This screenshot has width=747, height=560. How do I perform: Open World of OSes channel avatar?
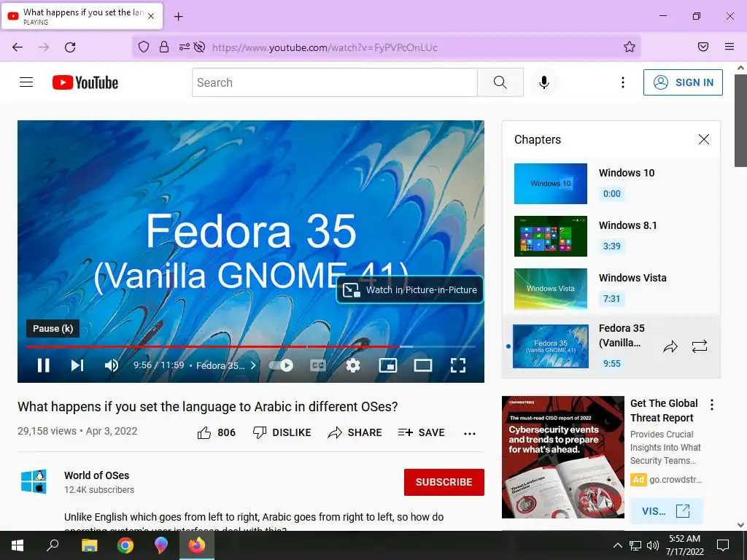point(34,481)
